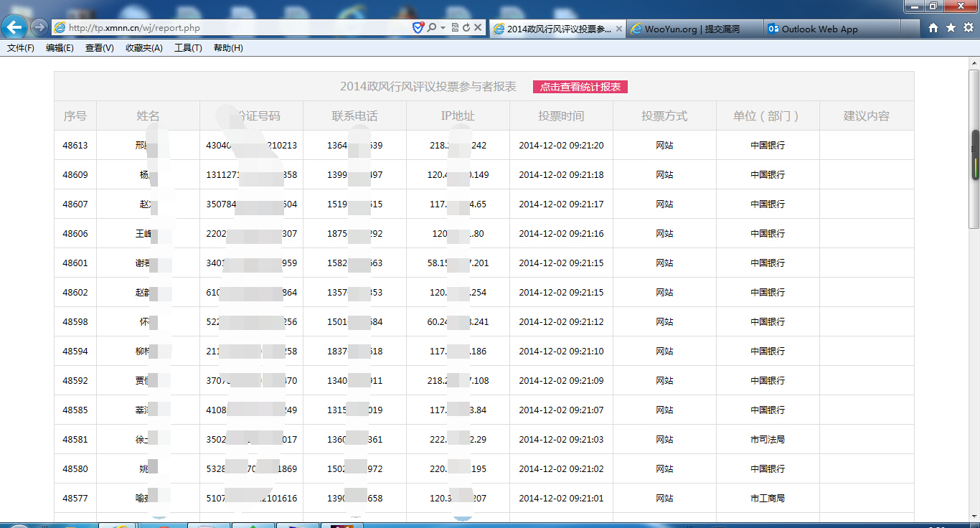Screen dimensions: 980x528
Task: Click the 市司法局 department cell
Action: coord(768,439)
